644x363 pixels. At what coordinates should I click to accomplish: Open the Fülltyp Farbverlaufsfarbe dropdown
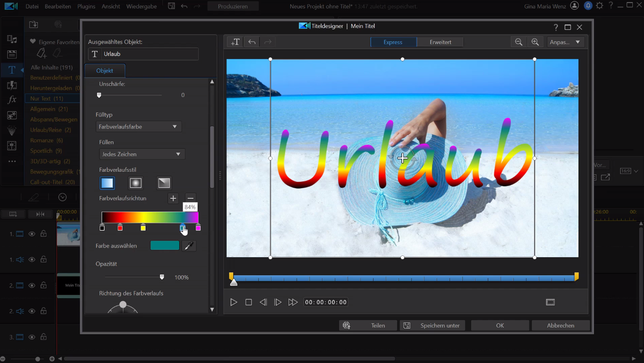pos(138,127)
